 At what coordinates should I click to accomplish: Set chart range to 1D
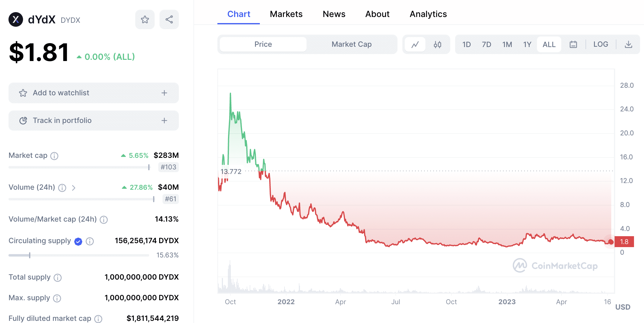click(x=467, y=45)
